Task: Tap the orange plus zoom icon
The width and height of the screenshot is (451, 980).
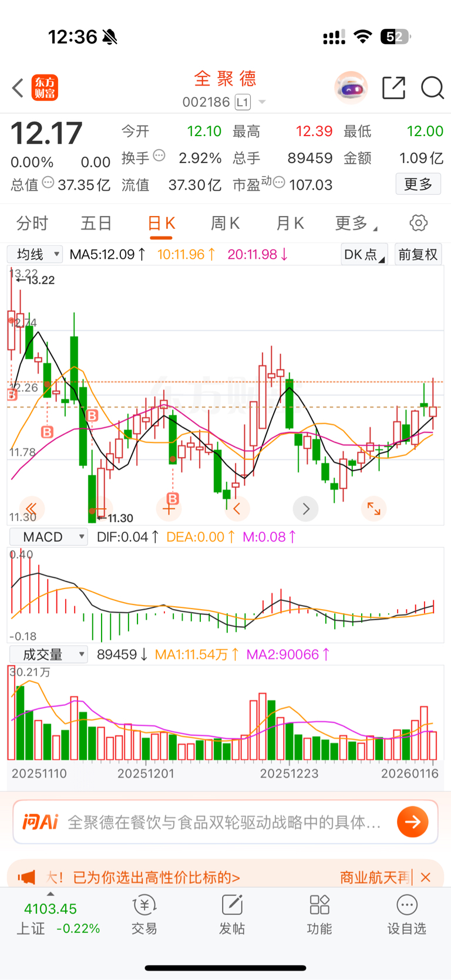Action: pos(169,508)
